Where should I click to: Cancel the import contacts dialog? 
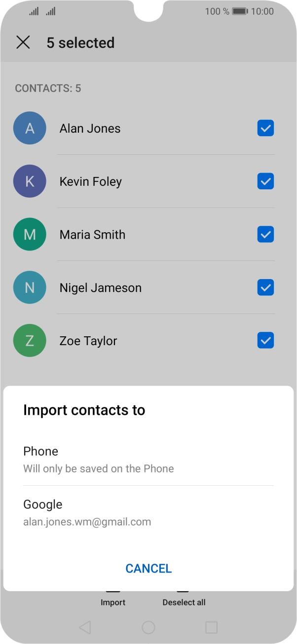click(148, 569)
